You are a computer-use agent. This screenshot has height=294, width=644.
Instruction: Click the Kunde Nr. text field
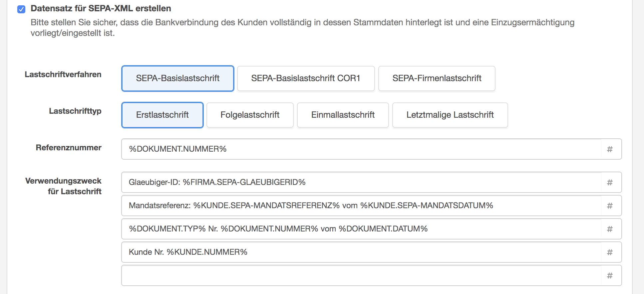361,252
